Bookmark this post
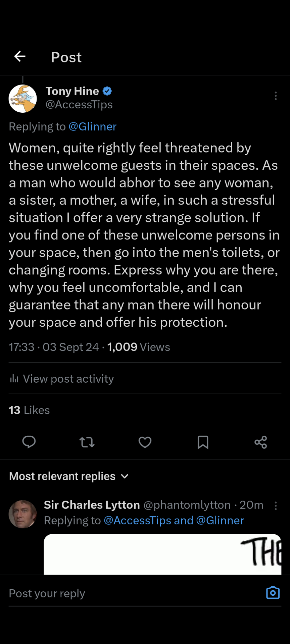290x644 pixels. click(x=203, y=442)
